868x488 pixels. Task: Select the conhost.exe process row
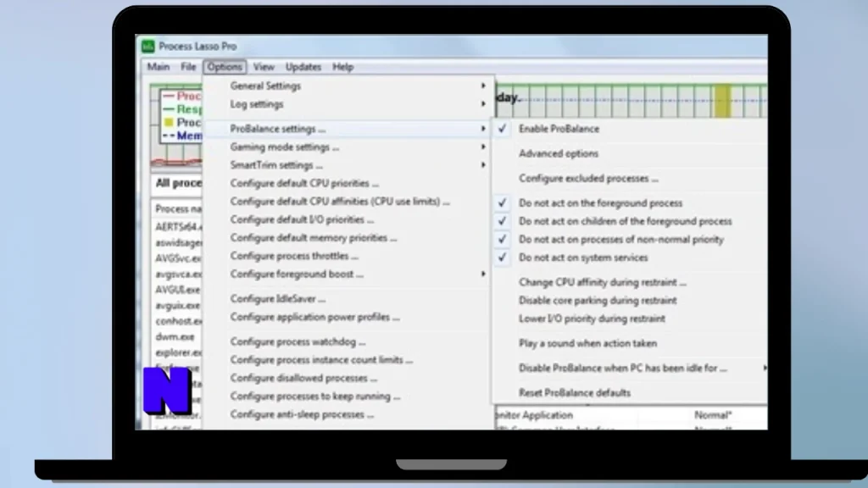(178, 321)
